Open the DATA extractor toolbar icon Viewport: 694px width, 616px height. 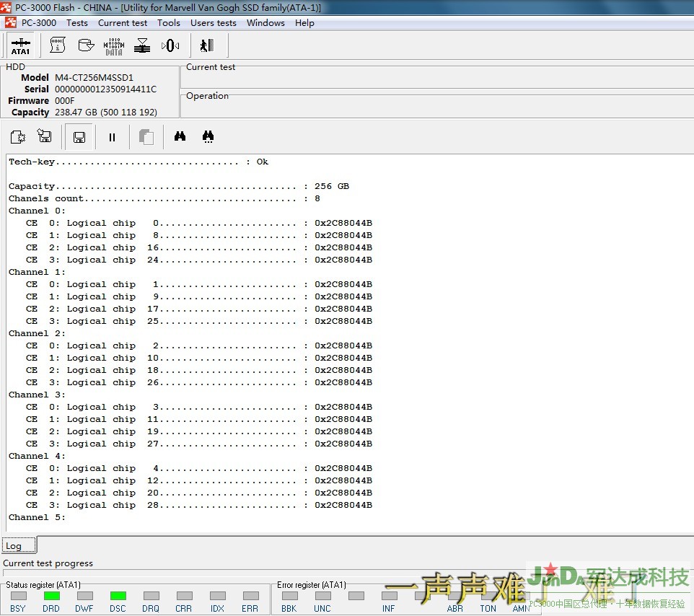click(x=114, y=46)
